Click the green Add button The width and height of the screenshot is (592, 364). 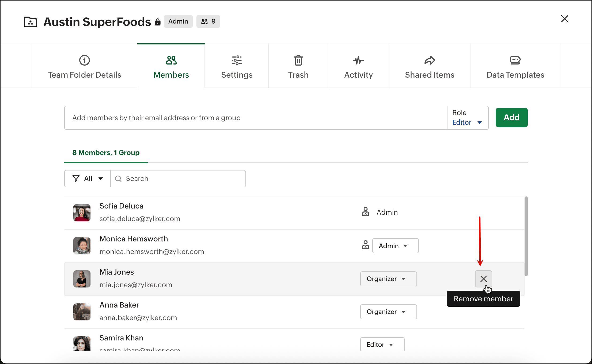511,117
